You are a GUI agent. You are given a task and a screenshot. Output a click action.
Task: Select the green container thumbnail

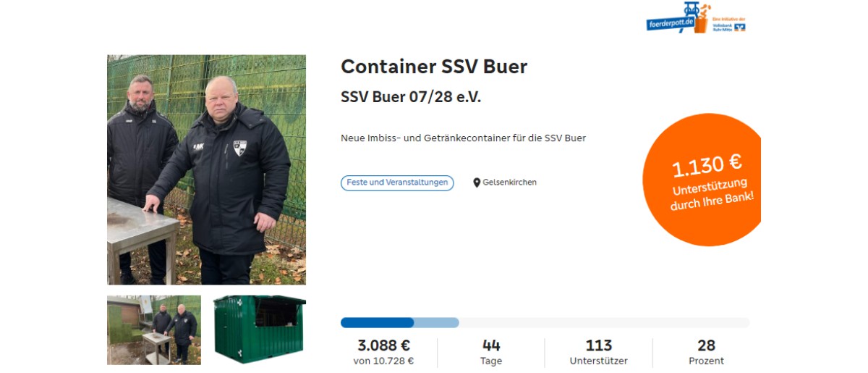260,330
